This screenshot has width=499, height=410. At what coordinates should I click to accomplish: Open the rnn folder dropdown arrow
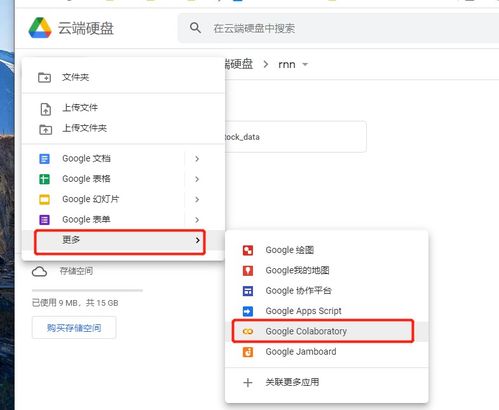pyautogui.click(x=305, y=64)
